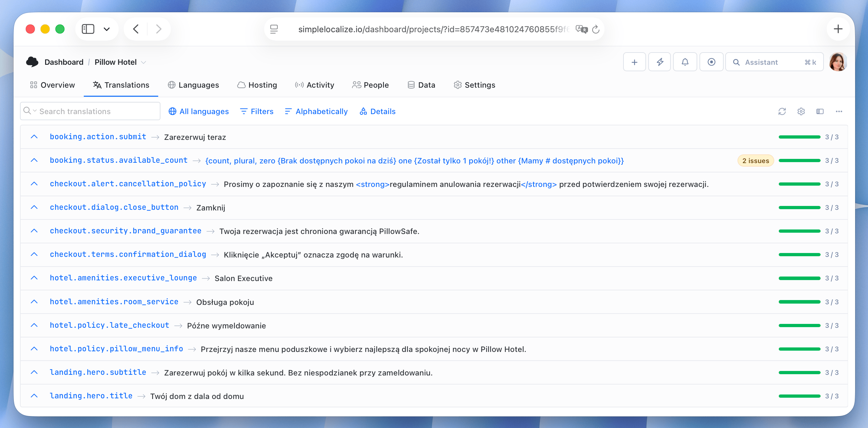Click the 'Salon Executive' translation text
The height and width of the screenshot is (428, 868).
pos(244,278)
